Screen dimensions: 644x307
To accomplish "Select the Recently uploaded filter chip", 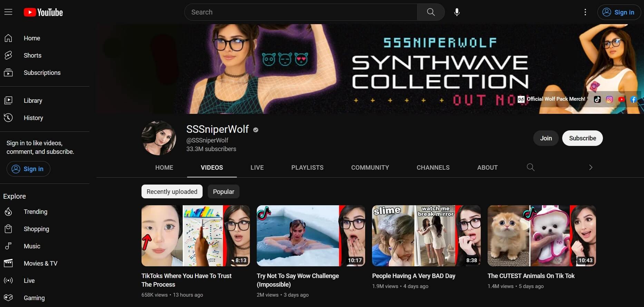I will tap(172, 191).
